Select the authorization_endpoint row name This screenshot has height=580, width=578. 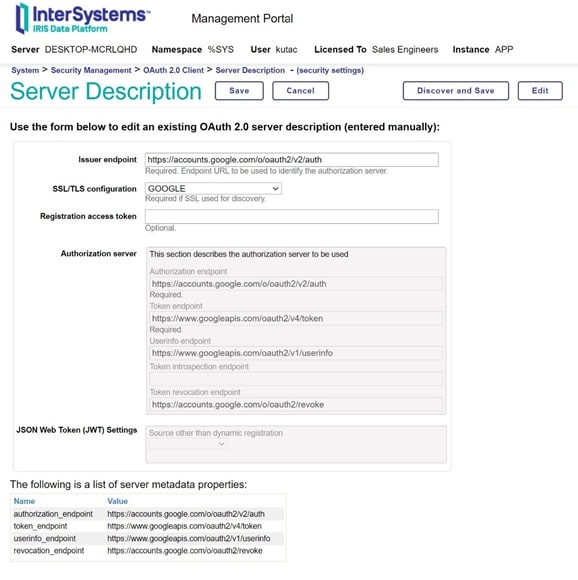tap(53, 514)
